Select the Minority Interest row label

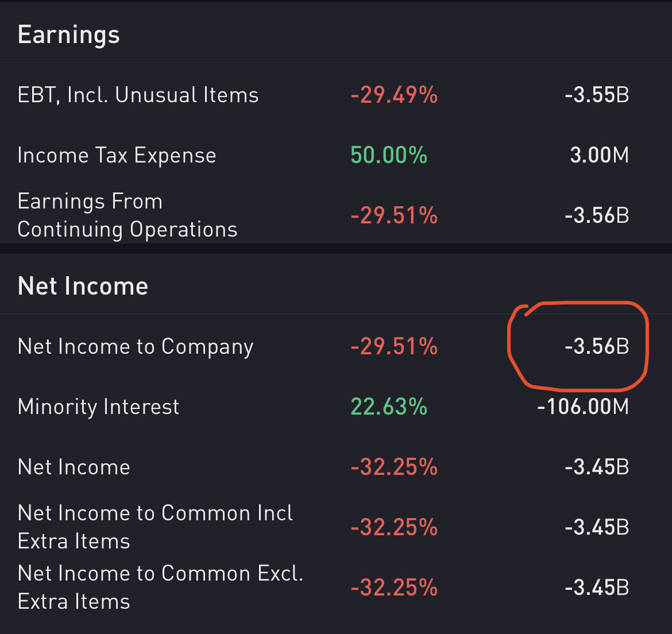(98, 407)
